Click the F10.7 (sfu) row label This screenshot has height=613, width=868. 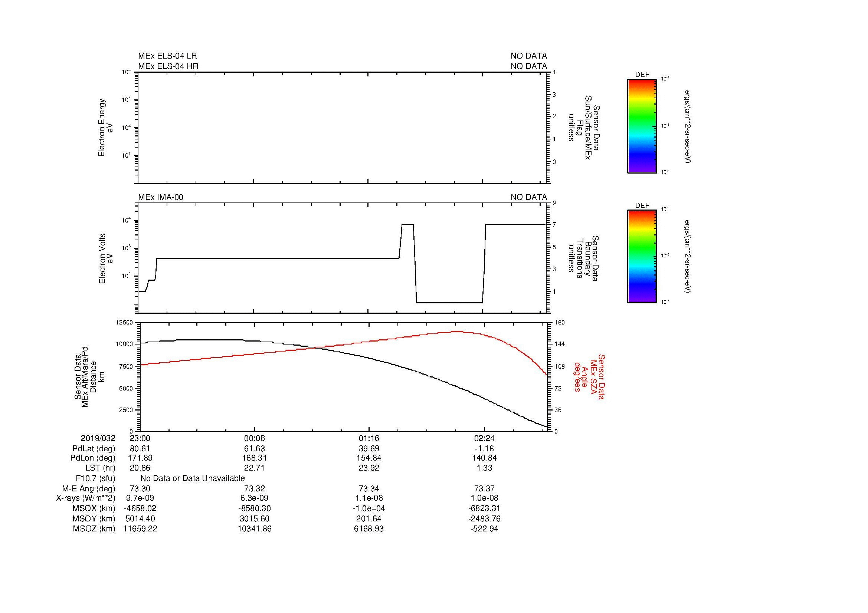coord(95,478)
